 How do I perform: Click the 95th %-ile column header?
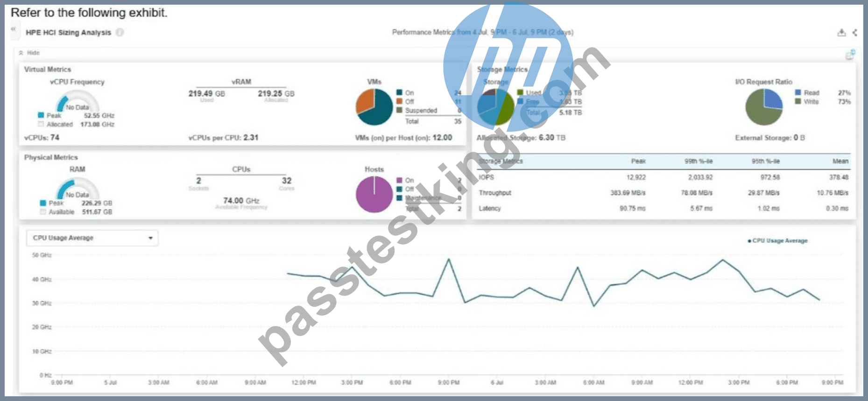coord(765,161)
